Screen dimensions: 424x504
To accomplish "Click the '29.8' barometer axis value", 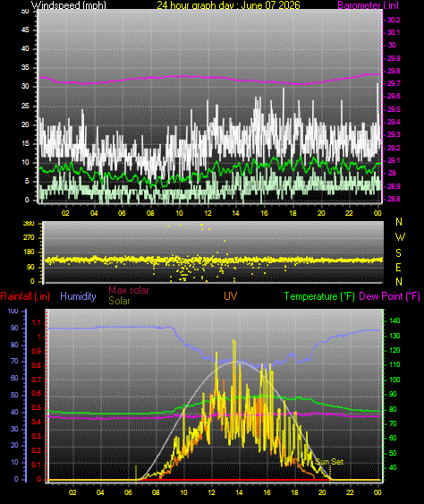I will coord(394,71).
